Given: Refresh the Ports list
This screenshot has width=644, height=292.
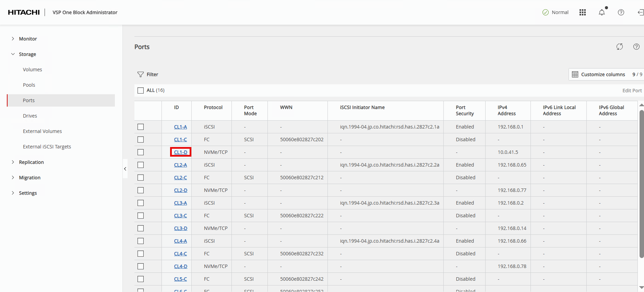Looking at the screenshot, I should tap(619, 47).
